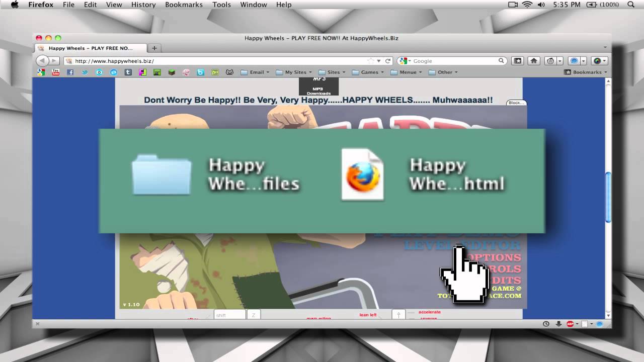Image resolution: width=644 pixels, height=362 pixels.
Task: Expand the My Sites bookmarks folder
Action: pyautogui.click(x=294, y=72)
